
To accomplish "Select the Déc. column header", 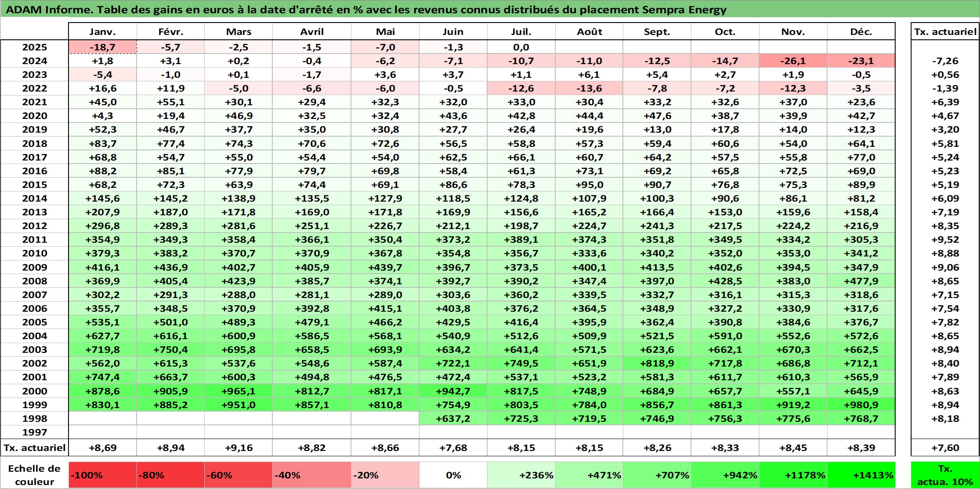I will coord(861,31).
